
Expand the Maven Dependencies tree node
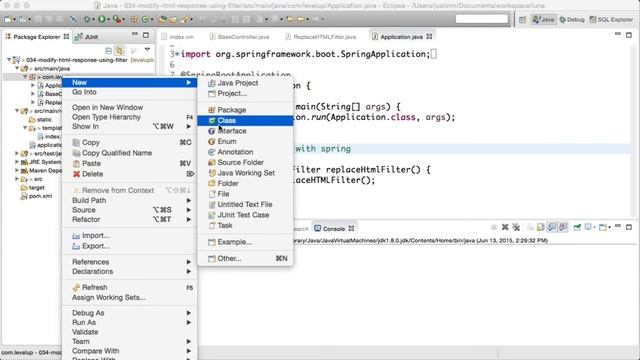tap(17, 170)
